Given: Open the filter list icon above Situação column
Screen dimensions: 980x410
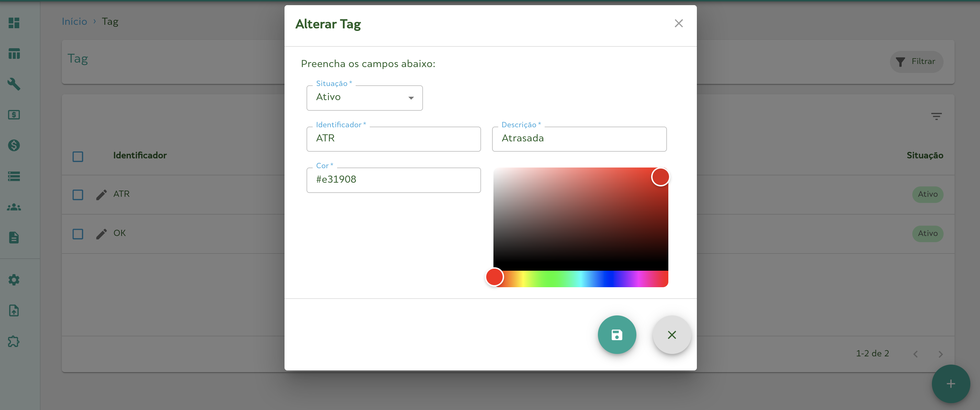Looking at the screenshot, I should 937,116.
